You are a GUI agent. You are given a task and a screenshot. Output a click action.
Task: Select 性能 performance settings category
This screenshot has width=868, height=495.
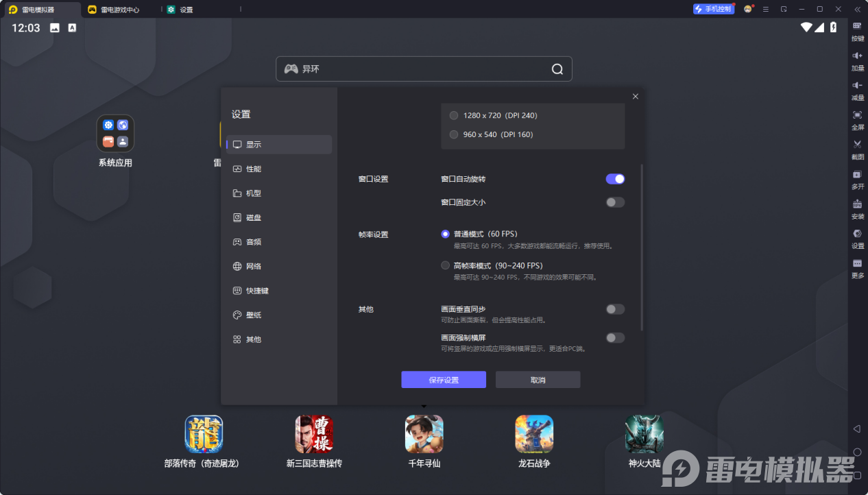279,169
